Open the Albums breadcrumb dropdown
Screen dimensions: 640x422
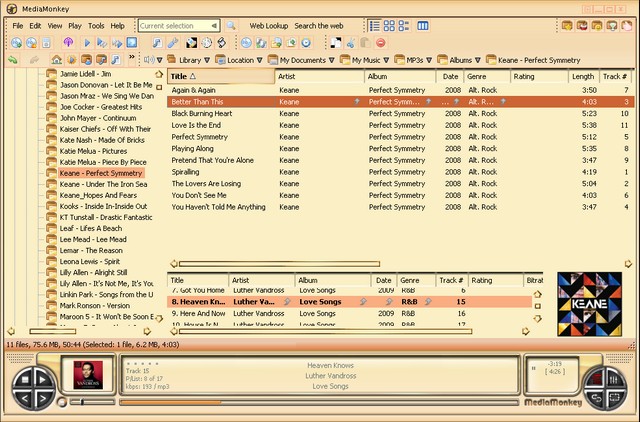(478, 60)
